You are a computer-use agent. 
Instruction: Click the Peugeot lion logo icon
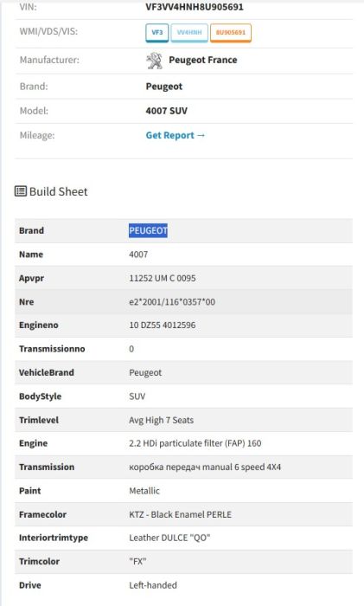click(155, 61)
